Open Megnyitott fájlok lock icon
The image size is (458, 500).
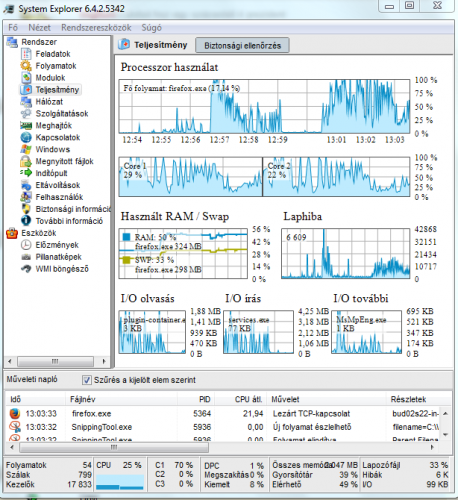pos(26,161)
